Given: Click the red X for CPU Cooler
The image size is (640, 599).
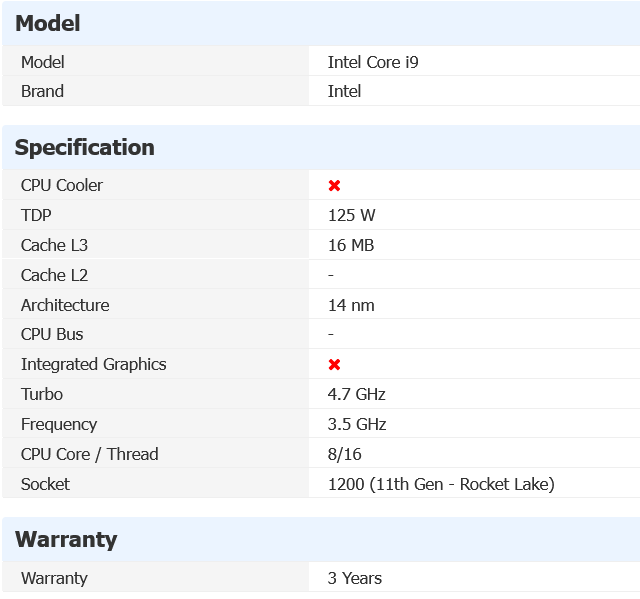Looking at the screenshot, I should coord(334,186).
